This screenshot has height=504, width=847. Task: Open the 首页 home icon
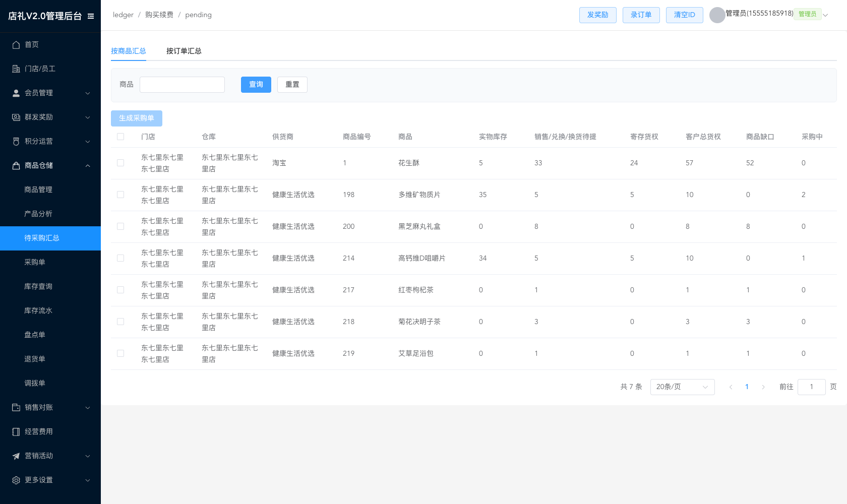pyautogui.click(x=16, y=45)
